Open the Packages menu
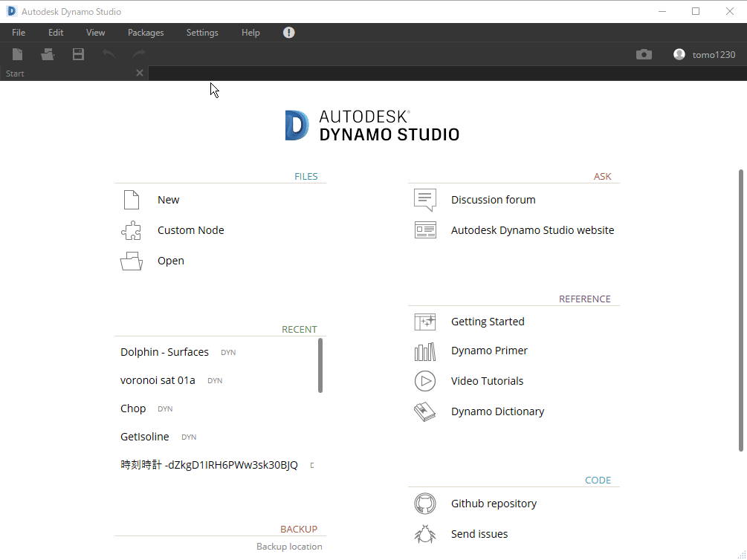 (146, 33)
